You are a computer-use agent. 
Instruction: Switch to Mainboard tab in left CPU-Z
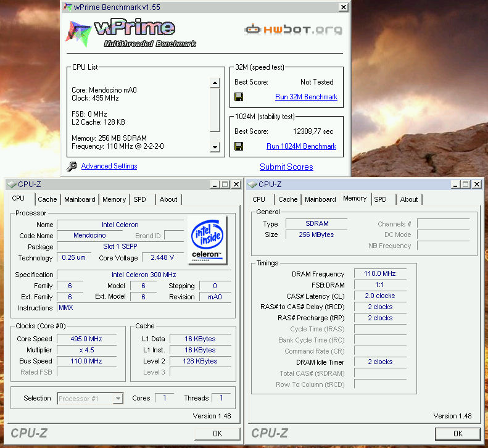80,199
